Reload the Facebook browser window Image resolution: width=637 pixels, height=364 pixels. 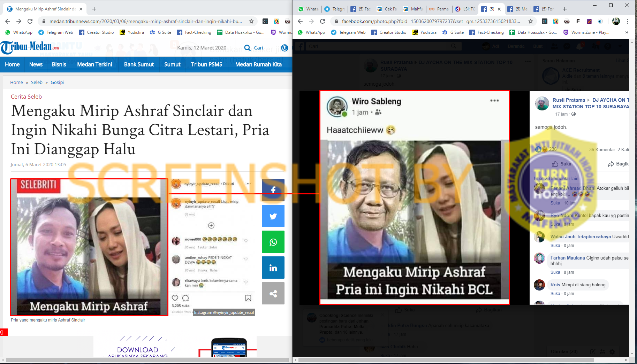click(323, 21)
